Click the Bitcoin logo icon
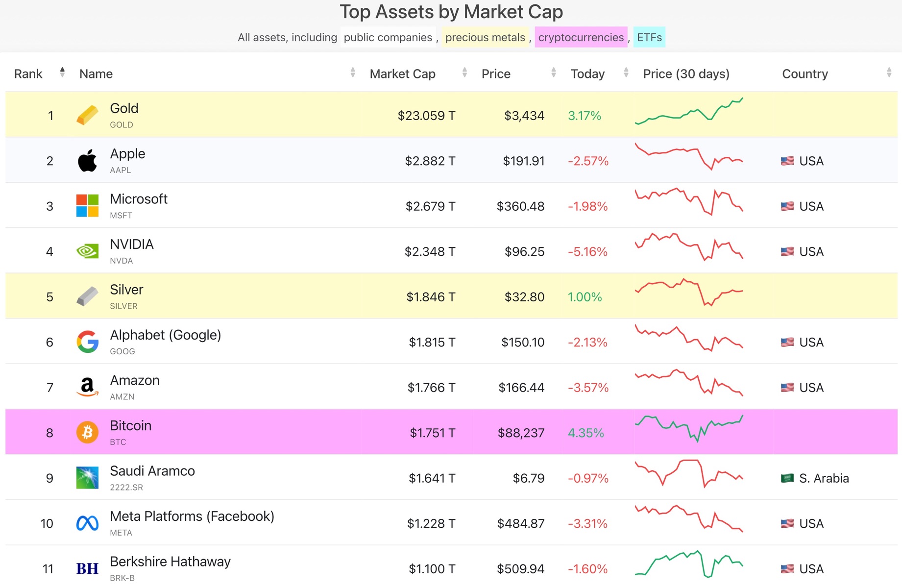 click(87, 433)
